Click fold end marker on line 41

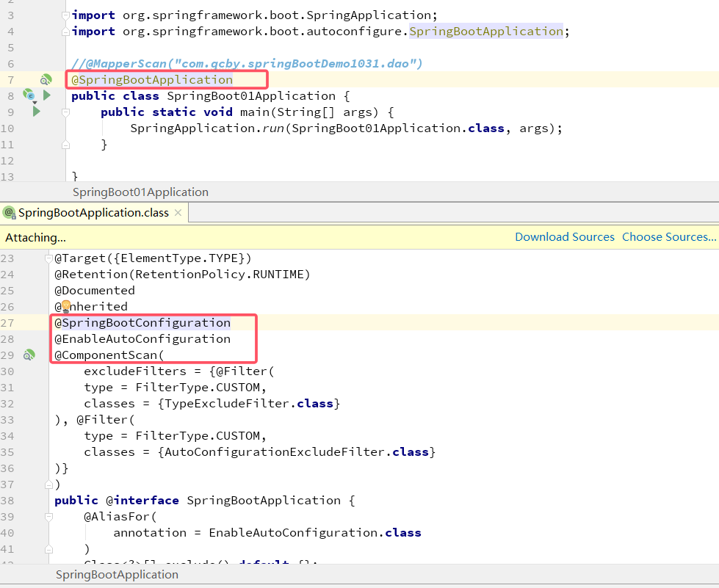click(x=48, y=549)
